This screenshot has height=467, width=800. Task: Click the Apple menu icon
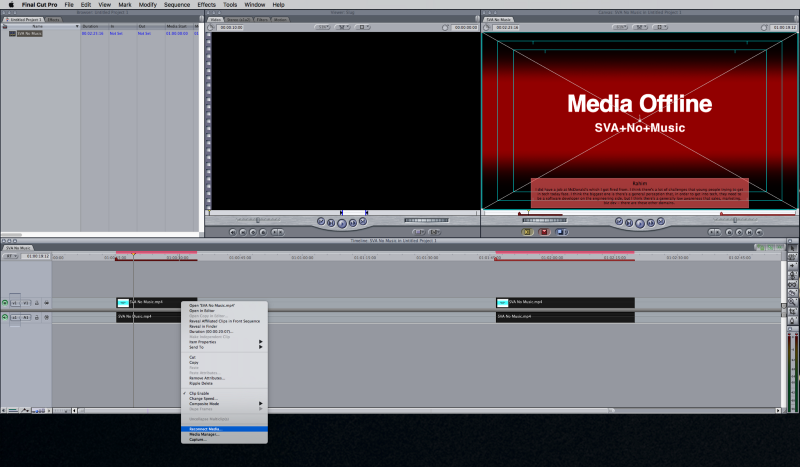tap(11, 5)
